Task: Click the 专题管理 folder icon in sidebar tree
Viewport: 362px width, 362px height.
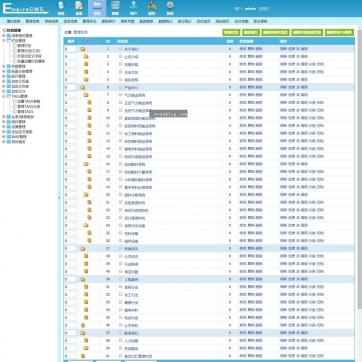Action: pos(9,66)
